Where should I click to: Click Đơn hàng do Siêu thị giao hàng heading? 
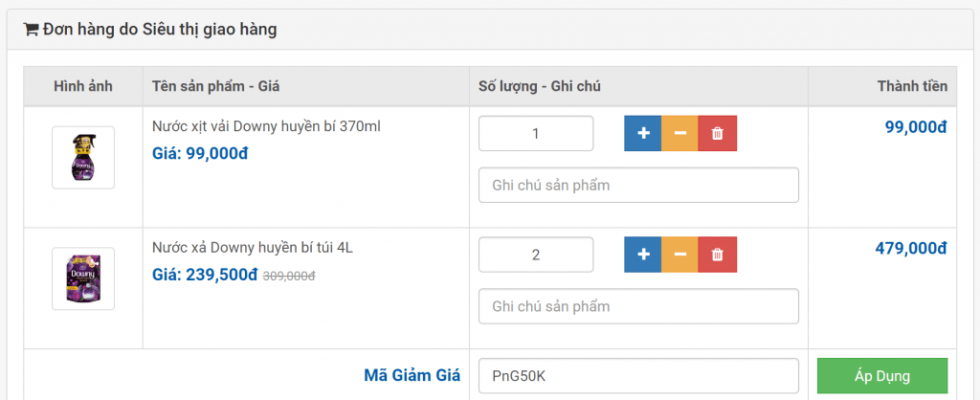160,30
